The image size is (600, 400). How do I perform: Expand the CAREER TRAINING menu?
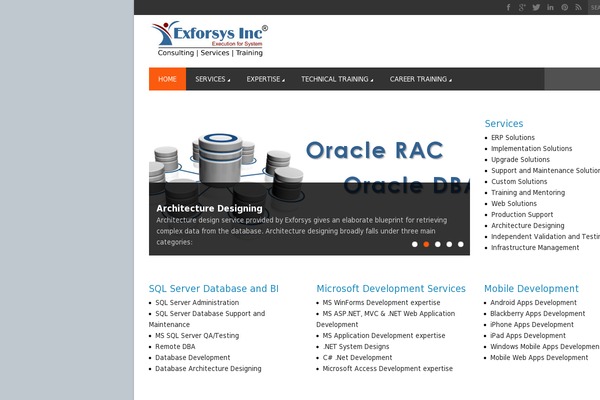(x=420, y=79)
